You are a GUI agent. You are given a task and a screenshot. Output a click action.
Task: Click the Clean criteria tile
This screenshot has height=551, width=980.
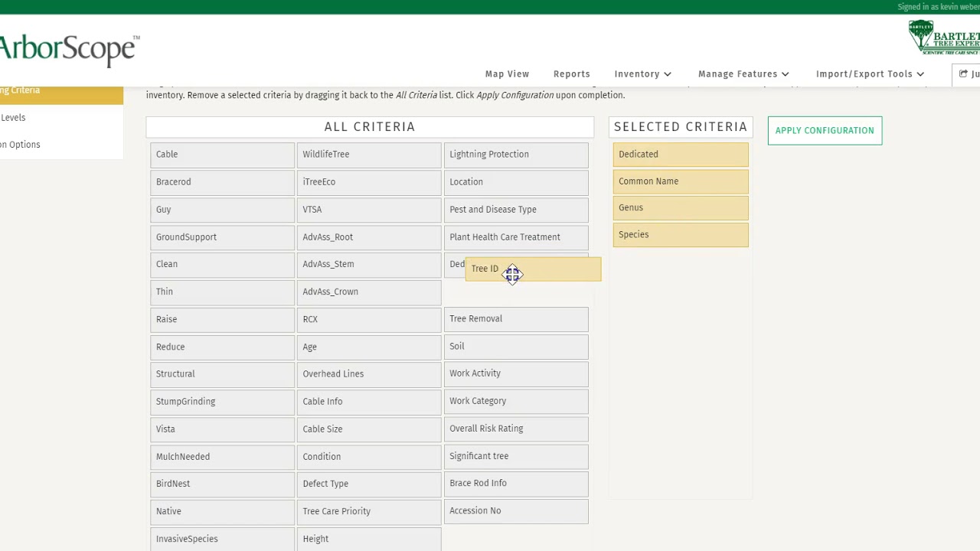click(222, 264)
